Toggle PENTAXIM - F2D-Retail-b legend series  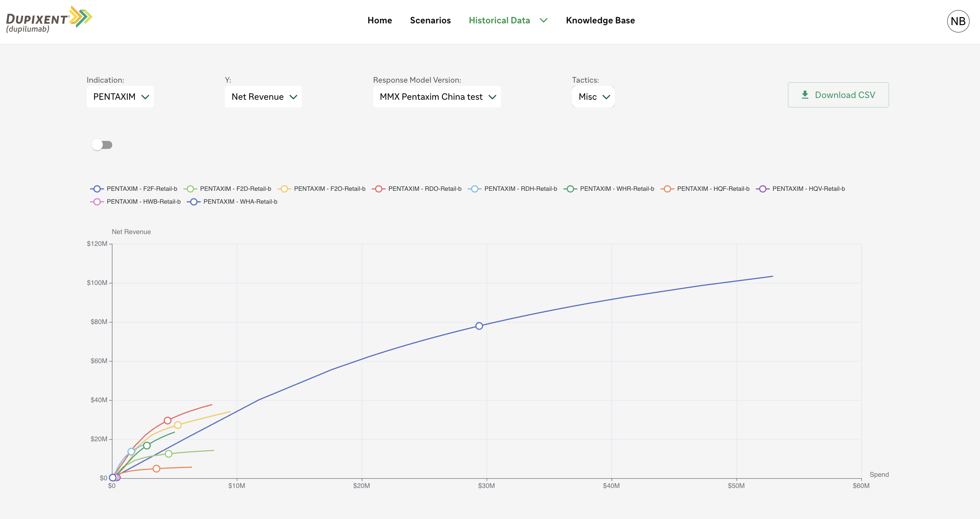(227, 189)
